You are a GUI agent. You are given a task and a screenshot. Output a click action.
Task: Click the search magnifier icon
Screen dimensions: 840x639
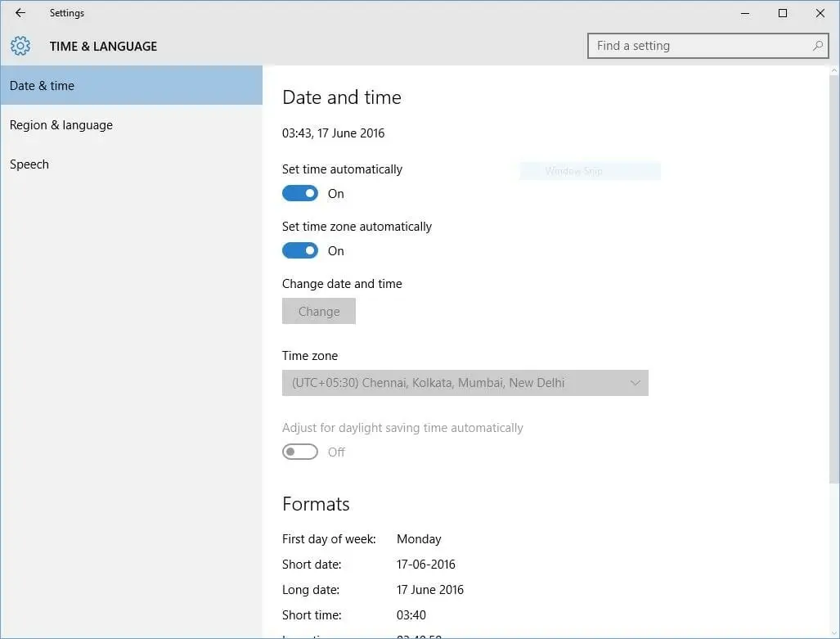click(x=817, y=46)
